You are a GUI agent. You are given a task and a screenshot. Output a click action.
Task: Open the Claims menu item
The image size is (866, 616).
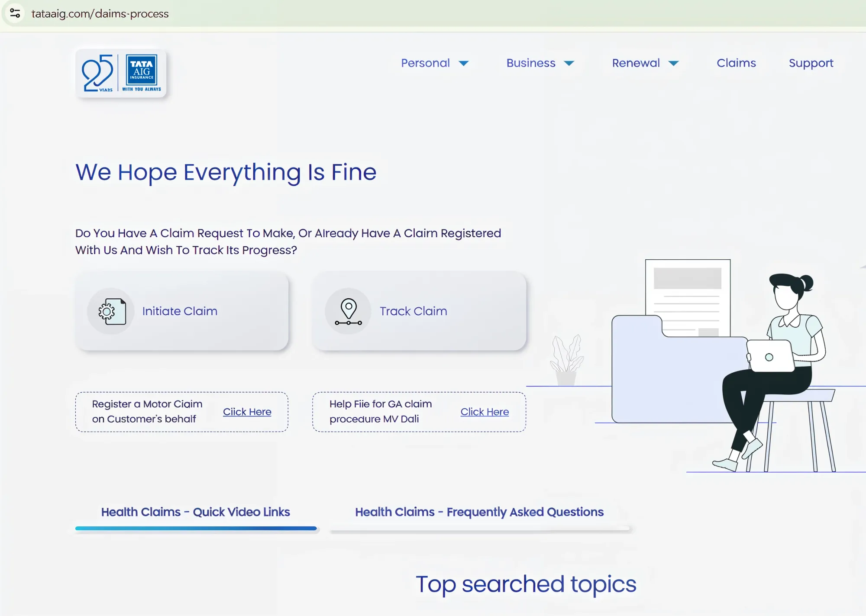click(736, 63)
